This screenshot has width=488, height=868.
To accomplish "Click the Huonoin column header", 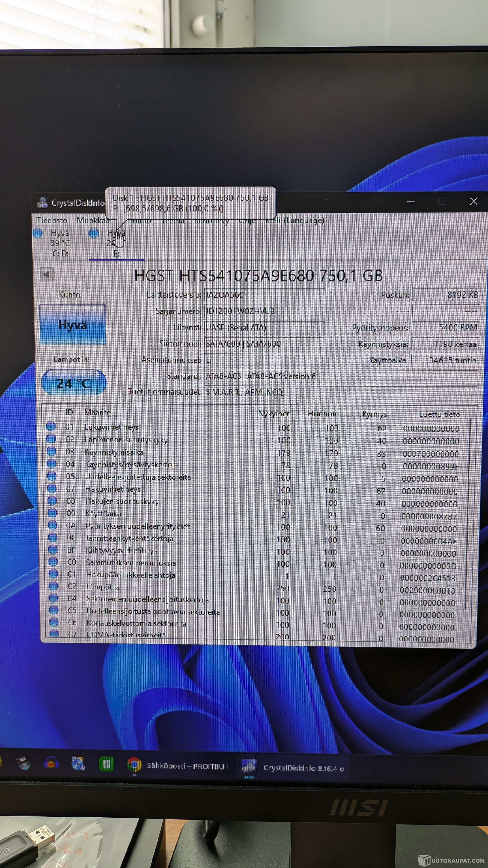I will pos(323,413).
